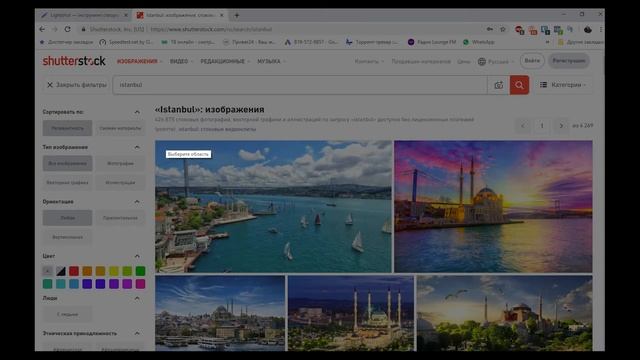Open the Радио Lounge FM bookmark
This screenshot has width=640, height=360.
[x=432, y=42]
